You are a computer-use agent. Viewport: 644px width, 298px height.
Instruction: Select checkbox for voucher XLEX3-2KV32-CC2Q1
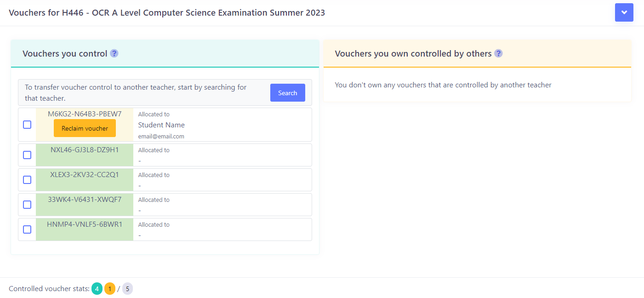pyautogui.click(x=27, y=180)
